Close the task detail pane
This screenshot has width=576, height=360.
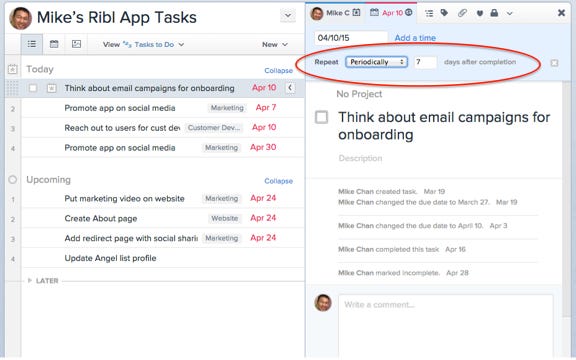tap(561, 13)
